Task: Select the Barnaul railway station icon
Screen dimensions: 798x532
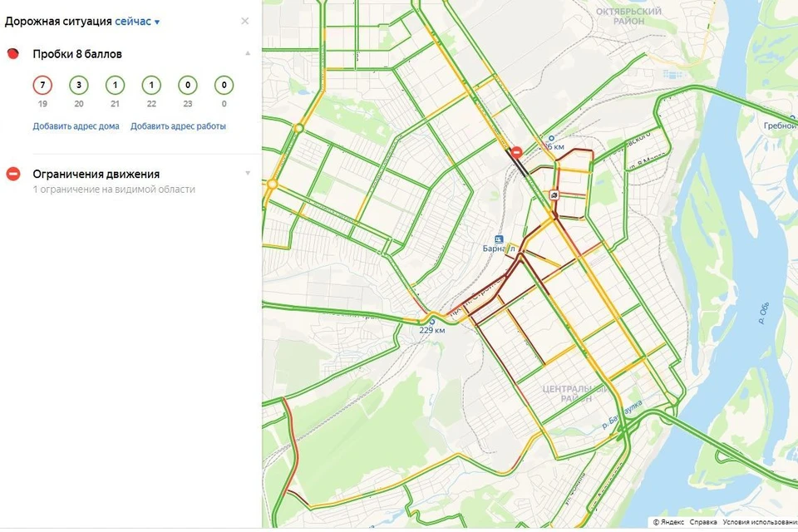Action: 500,238
